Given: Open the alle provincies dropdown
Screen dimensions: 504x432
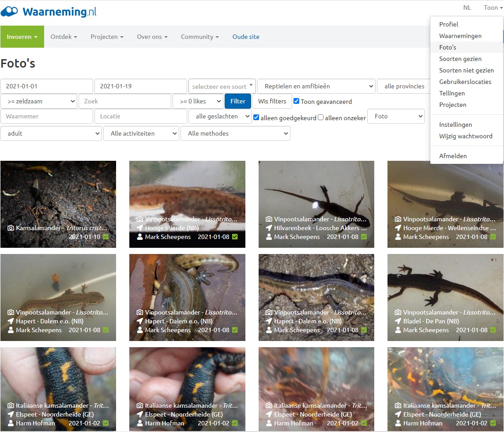Looking at the screenshot, I should pyautogui.click(x=404, y=86).
